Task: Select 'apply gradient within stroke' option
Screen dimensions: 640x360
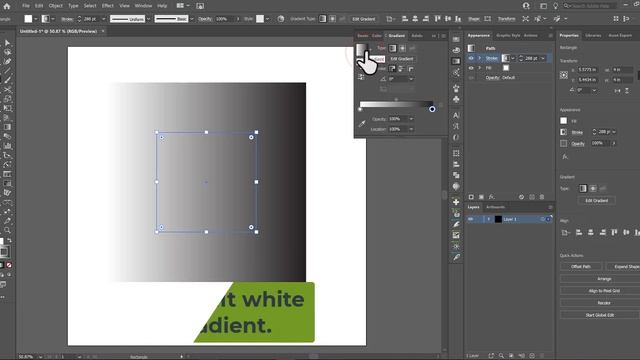Action: point(392,69)
